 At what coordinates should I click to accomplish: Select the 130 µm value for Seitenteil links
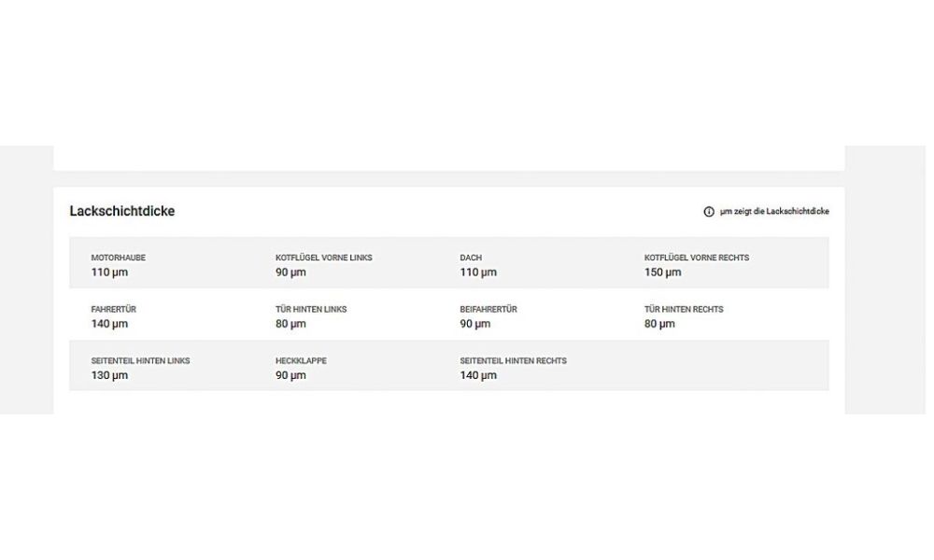point(109,375)
